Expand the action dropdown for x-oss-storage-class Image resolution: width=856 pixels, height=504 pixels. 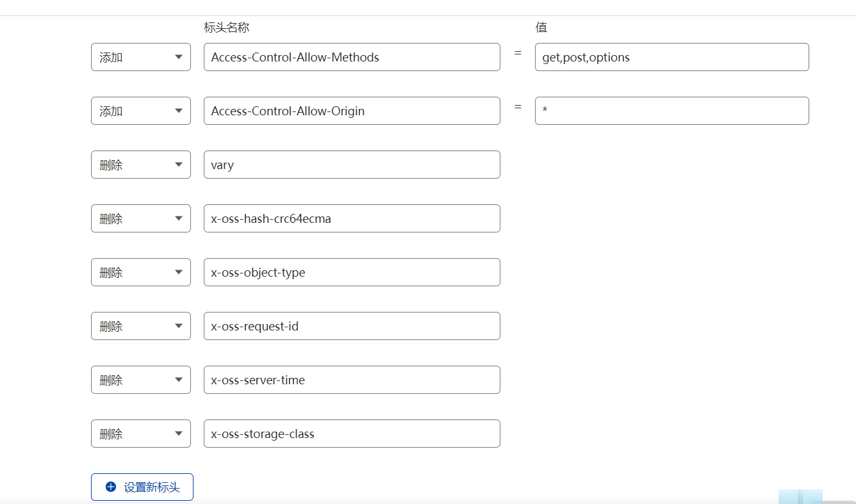click(x=141, y=434)
